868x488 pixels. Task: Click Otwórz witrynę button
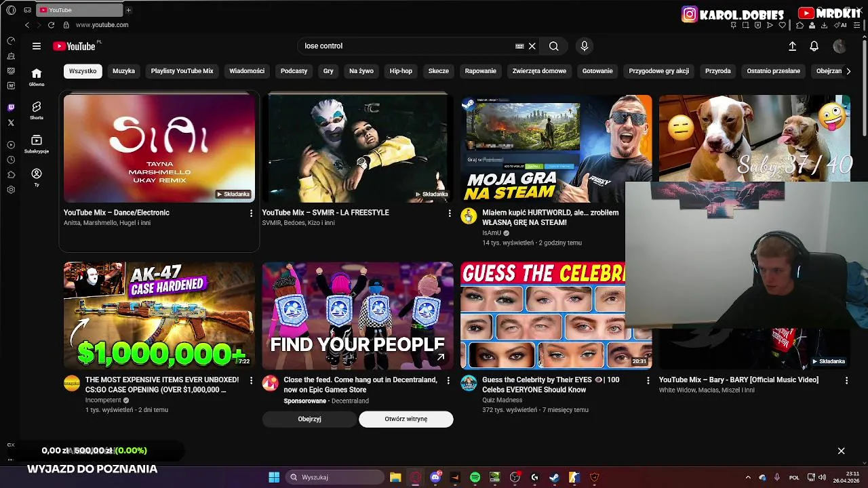click(x=406, y=419)
